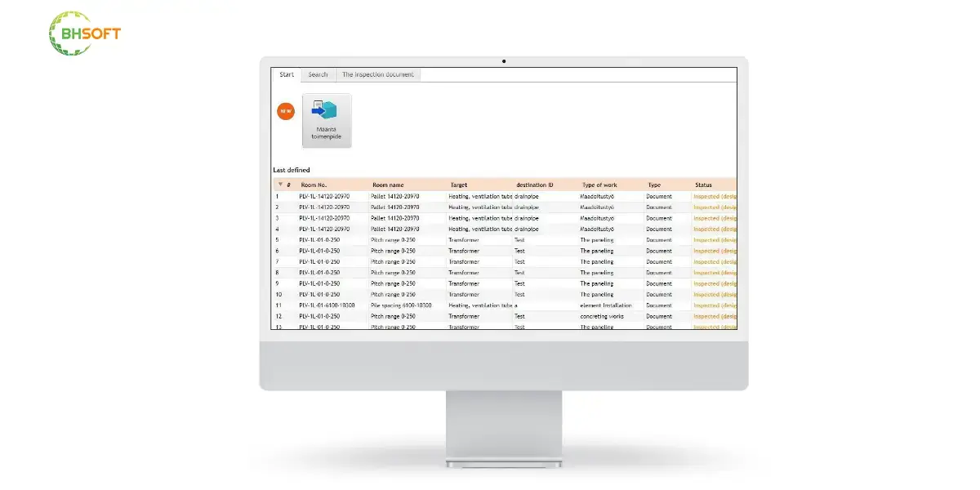
Task: Sort by the Room name column header
Action: (x=388, y=185)
